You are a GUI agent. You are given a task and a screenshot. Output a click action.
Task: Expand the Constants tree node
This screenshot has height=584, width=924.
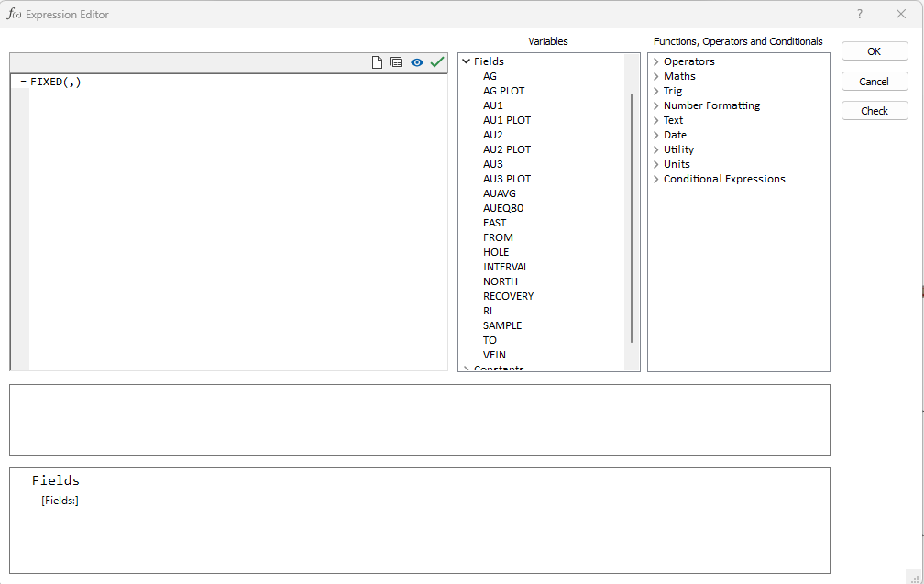[466, 369]
